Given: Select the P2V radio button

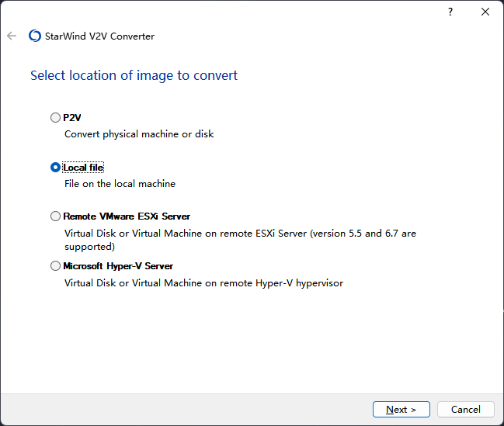Looking at the screenshot, I should pyautogui.click(x=55, y=118).
